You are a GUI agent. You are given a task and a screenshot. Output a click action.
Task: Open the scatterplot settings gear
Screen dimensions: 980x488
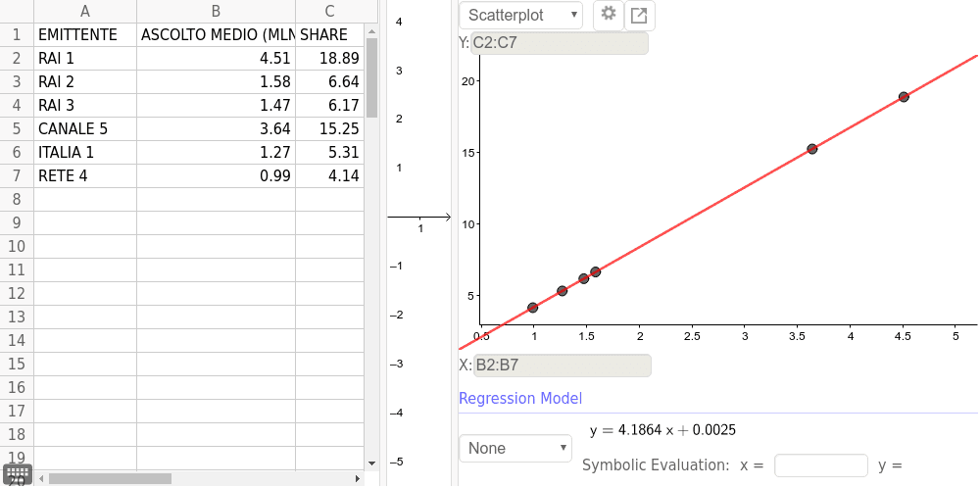coord(609,15)
